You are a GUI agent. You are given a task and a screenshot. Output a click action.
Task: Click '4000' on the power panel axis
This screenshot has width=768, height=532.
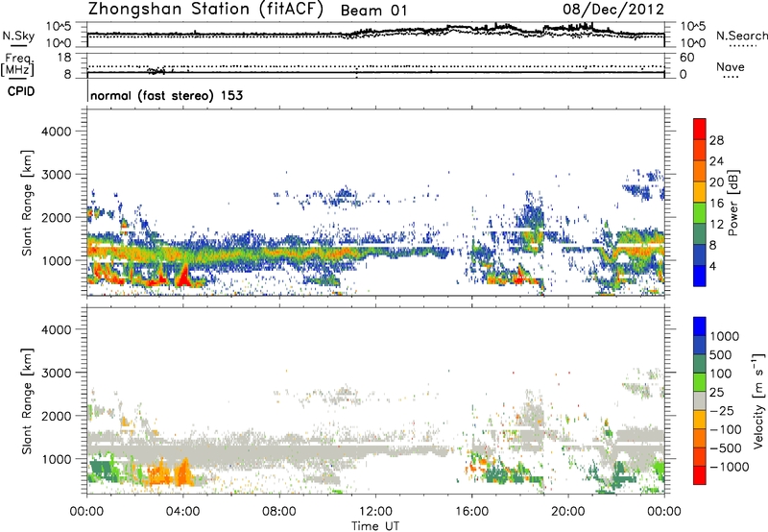pyautogui.click(x=56, y=132)
